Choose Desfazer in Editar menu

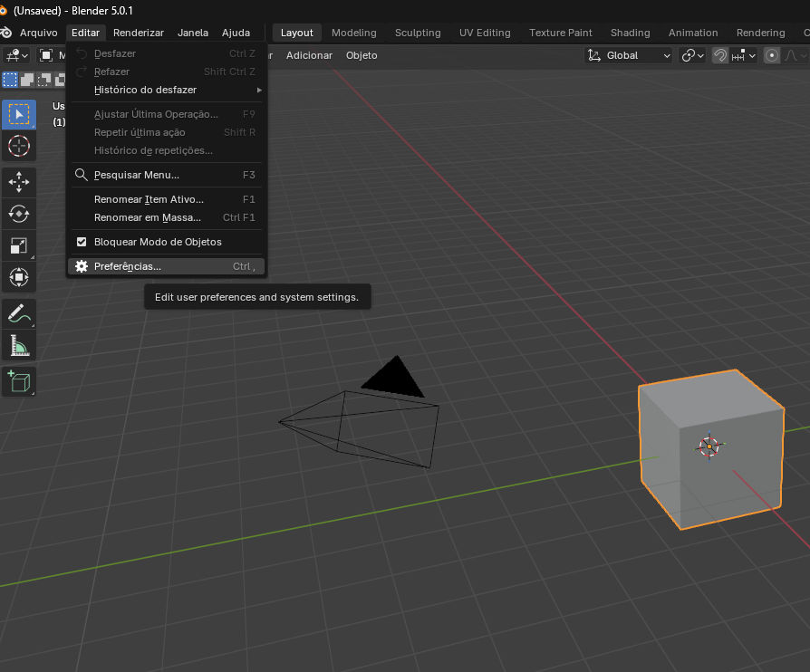(x=166, y=53)
